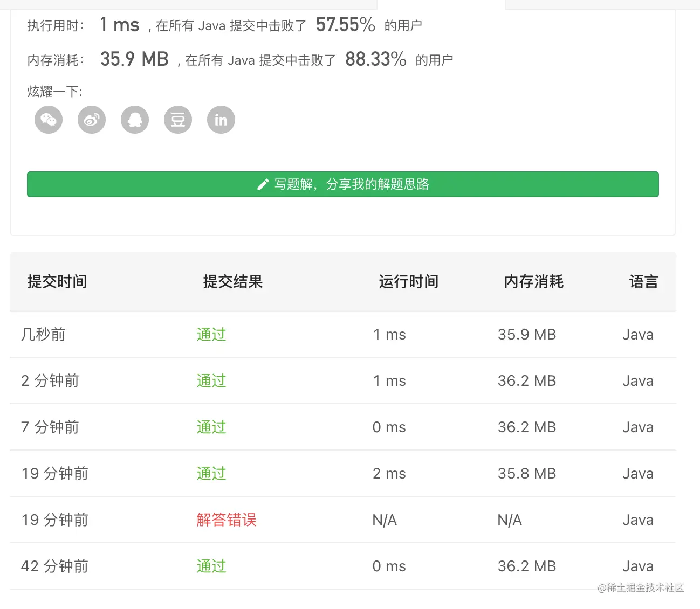Click the 内存消耗 column header
The width and height of the screenshot is (700, 609).
[x=533, y=282]
